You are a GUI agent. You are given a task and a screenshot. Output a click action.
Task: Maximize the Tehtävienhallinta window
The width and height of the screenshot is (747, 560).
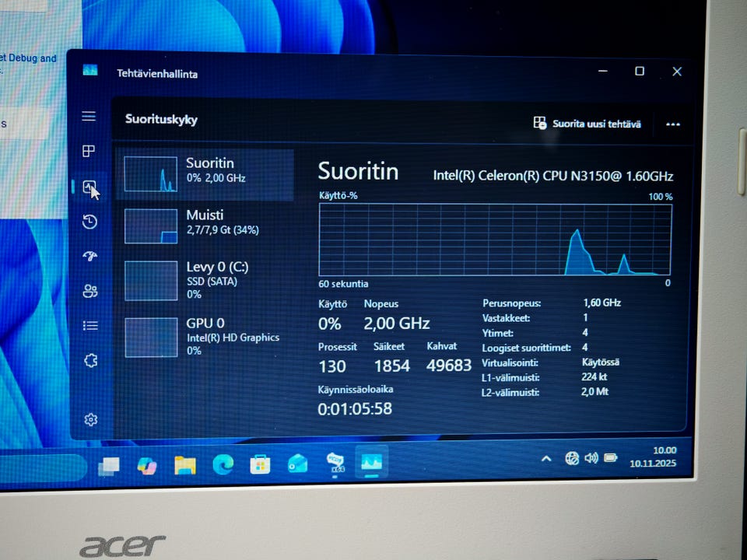tap(640, 71)
